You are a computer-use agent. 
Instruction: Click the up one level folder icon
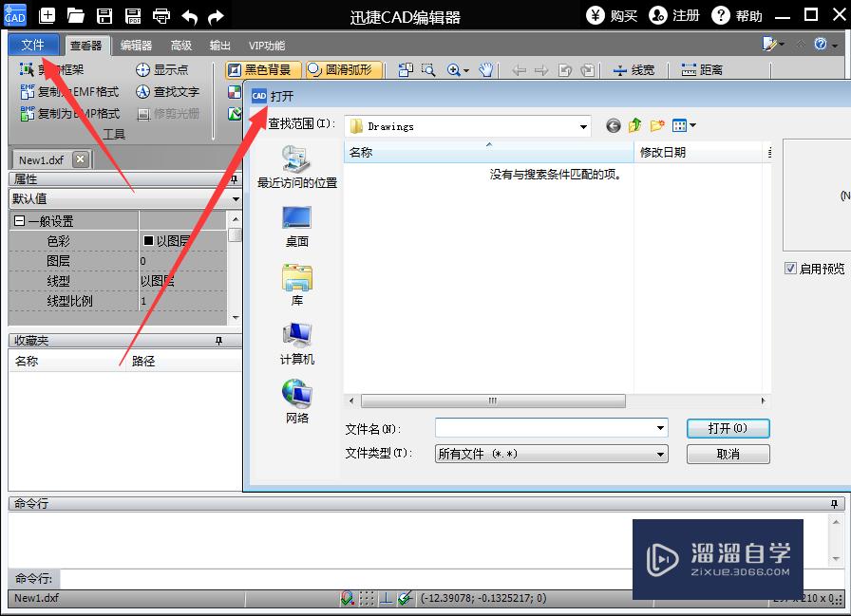[635, 126]
